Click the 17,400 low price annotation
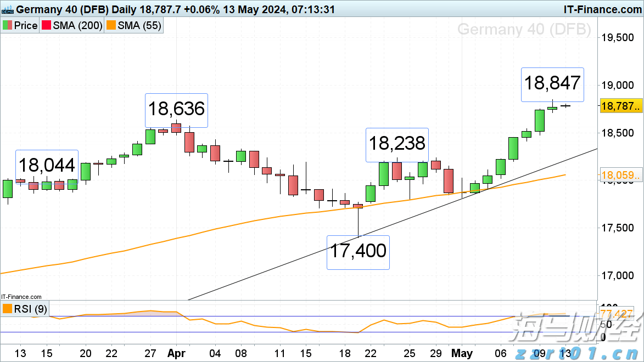 (x=358, y=252)
